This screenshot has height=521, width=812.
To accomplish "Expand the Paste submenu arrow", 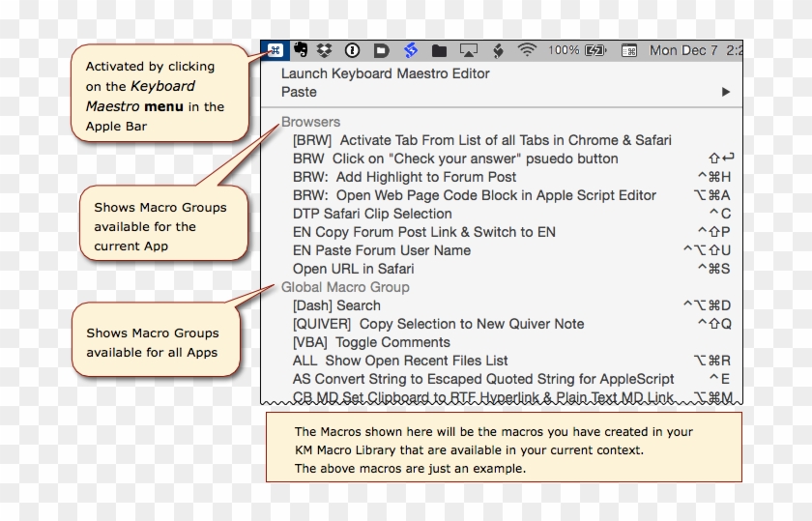I will click(x=725, y=92).
